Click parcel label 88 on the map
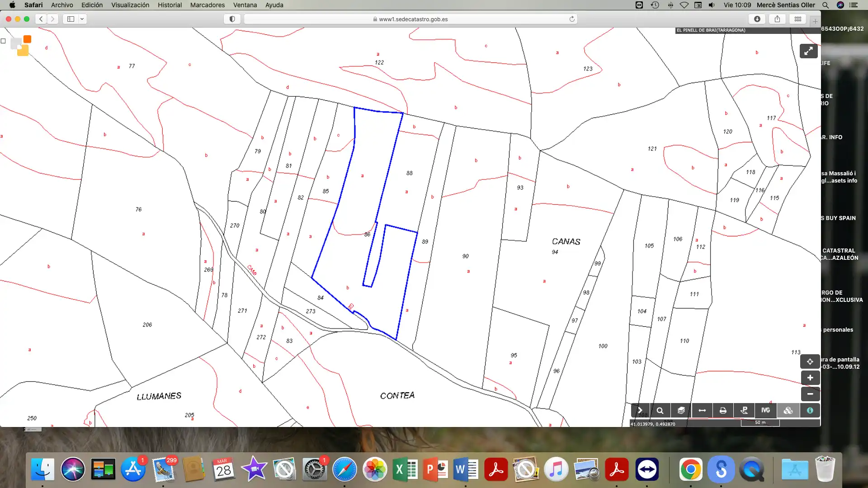The image size is (868, 488). 409,173
